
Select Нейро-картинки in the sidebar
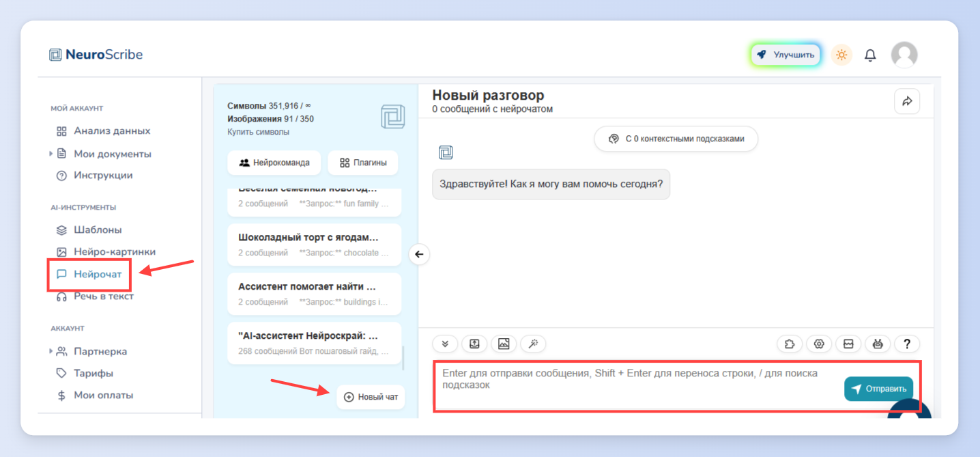click(x=106, y=252)
